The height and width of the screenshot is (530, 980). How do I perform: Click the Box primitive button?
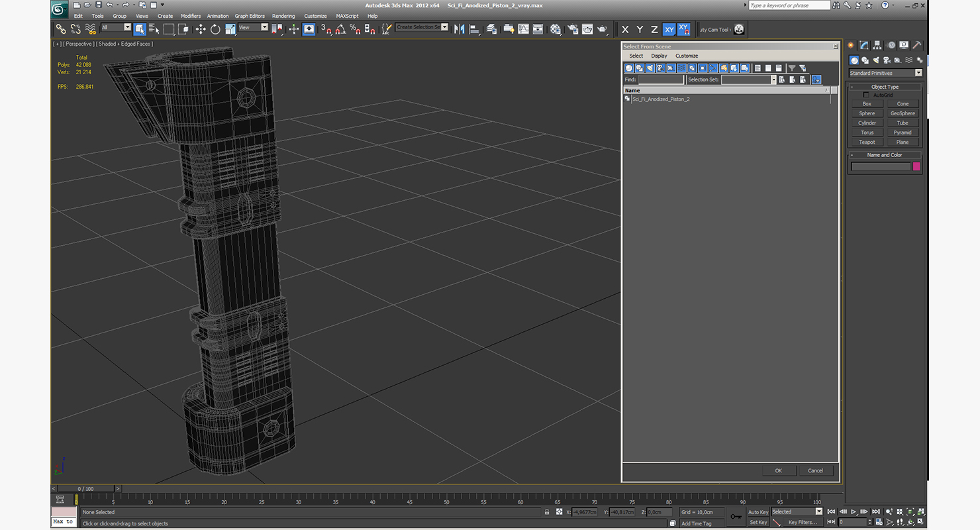pos(867,104)
